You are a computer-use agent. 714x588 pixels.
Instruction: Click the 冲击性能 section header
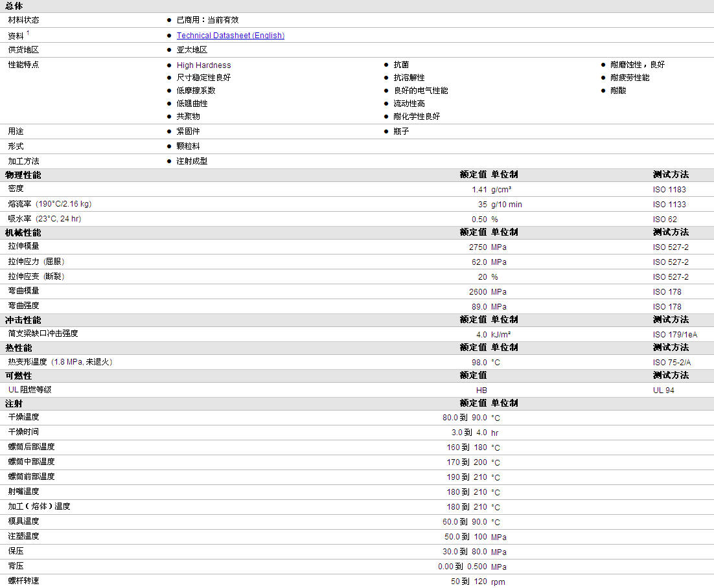click(23, 320)
